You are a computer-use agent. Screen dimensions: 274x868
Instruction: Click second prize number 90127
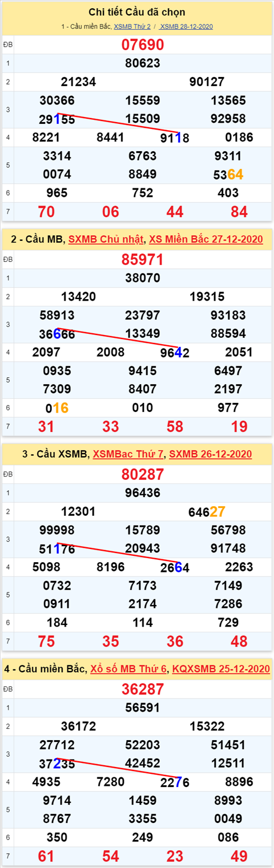click(x=207, y=82)
